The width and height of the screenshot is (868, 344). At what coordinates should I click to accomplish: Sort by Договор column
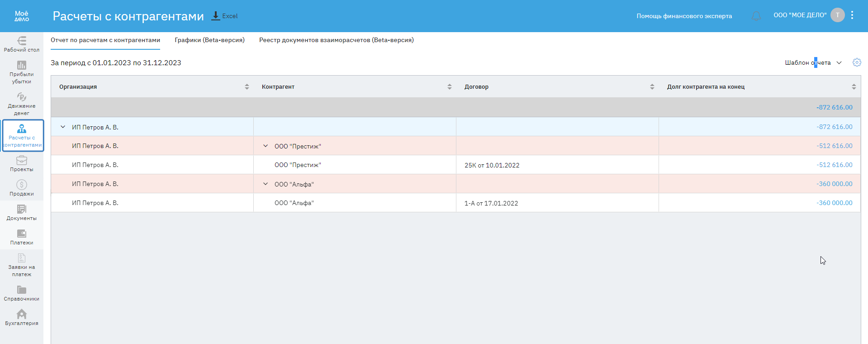[x=652, y=87]
